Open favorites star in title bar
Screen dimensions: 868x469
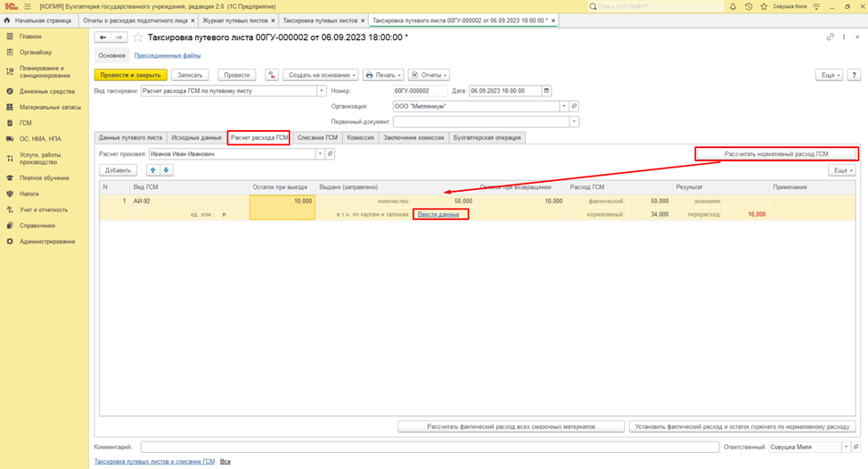coord(764,6)
